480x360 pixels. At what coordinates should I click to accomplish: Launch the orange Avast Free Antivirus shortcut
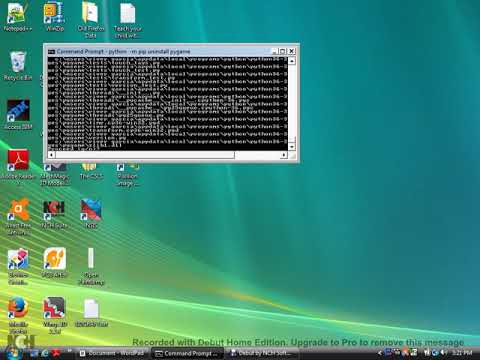18,217
